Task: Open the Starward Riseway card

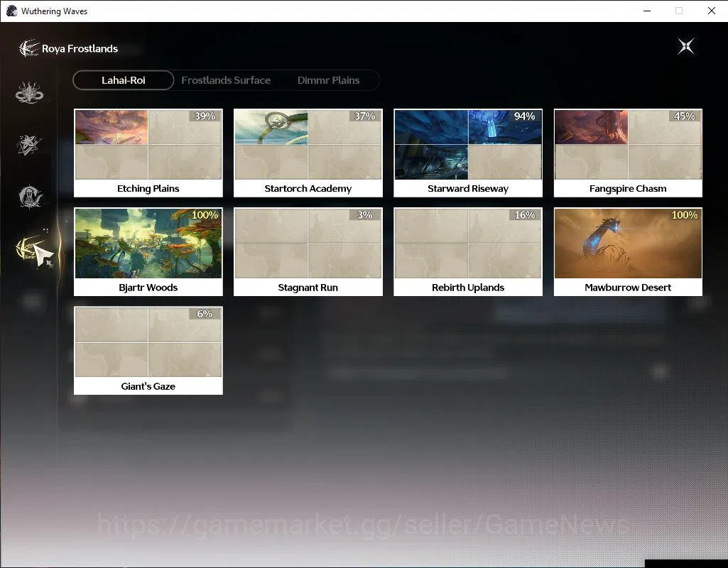Action: [468, 153]
